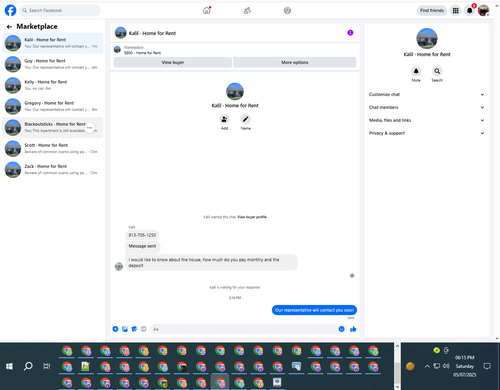
Task: Open Kelly - Home for Rent conversation
Action: (53, 85)
